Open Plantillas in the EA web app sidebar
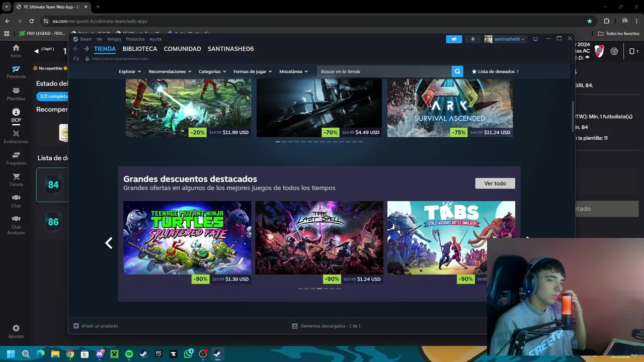644x362 pixels. pos(16,94)
